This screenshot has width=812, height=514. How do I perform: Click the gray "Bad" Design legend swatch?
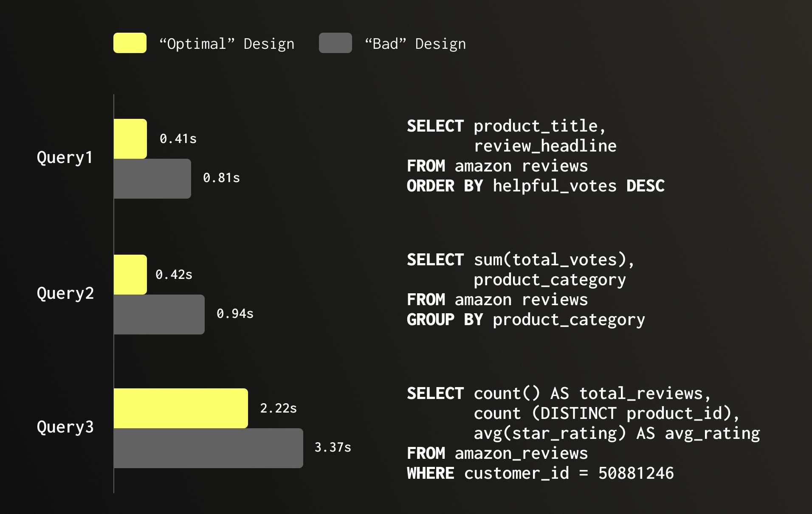click(x=335, y=43)
